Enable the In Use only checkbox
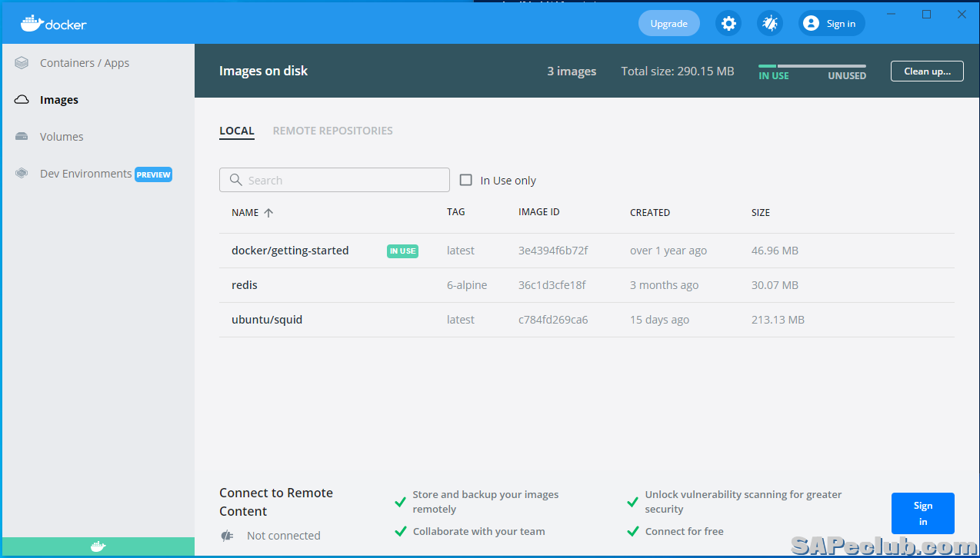This screenshot has width=980, height=558. tap(465, 180)
